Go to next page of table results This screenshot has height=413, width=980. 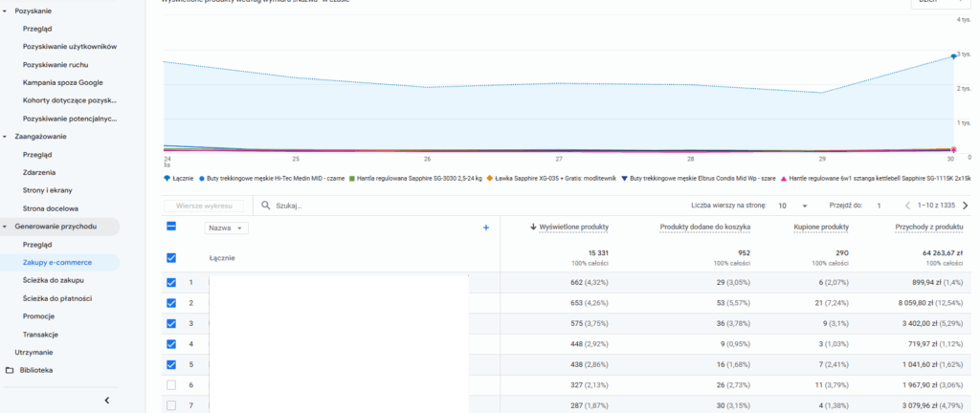pyautogui.click(x=965, y=206)
